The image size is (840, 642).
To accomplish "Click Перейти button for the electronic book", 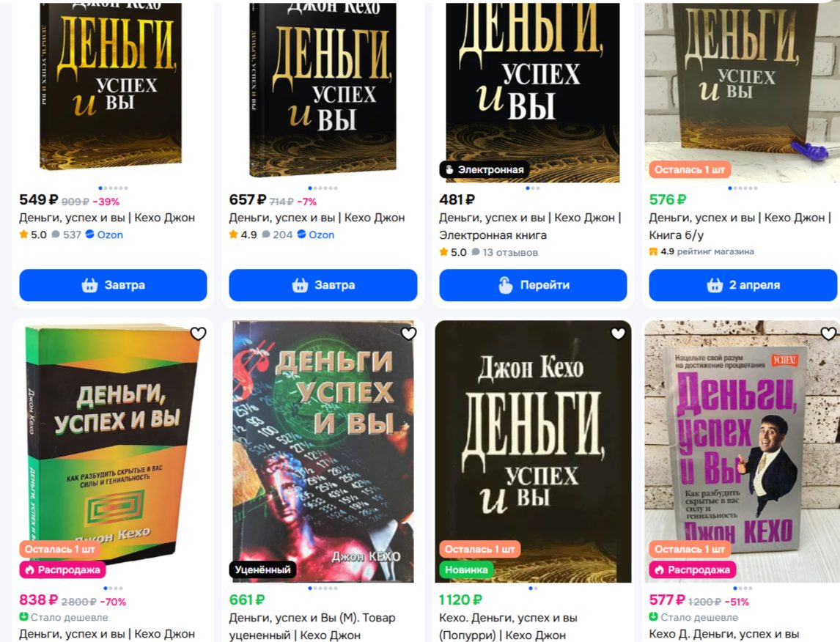I will point(533,285).
